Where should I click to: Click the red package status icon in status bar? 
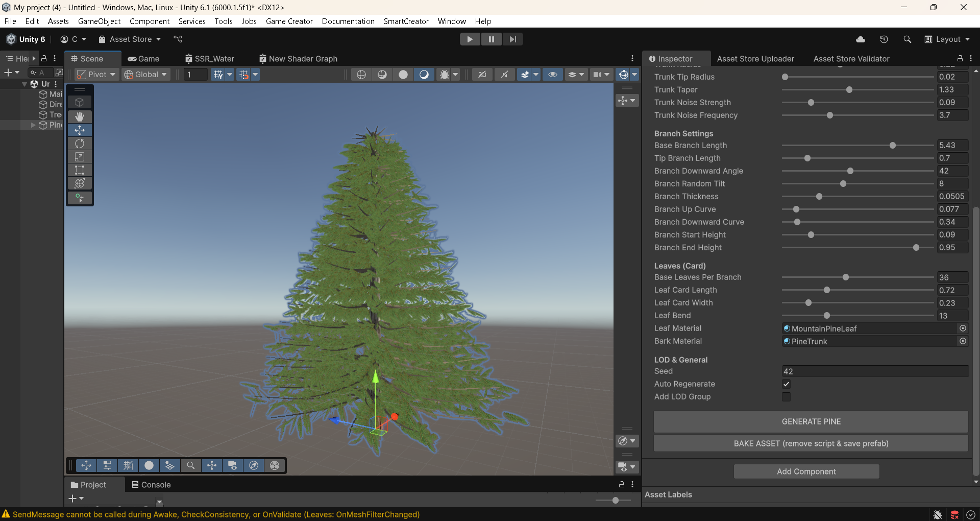(x=954, y=514)
